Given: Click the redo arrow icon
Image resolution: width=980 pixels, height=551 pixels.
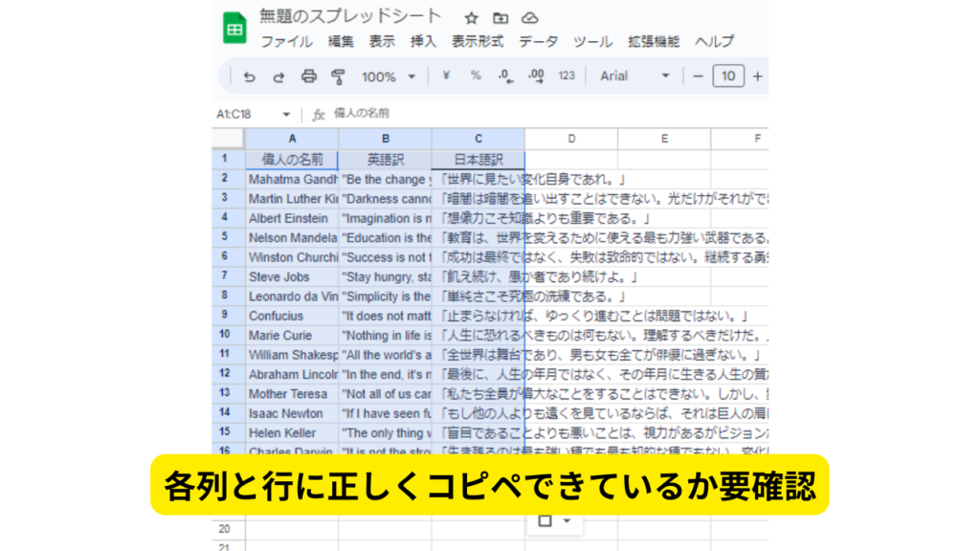Looking at the screenshot, I should point(278,77).
